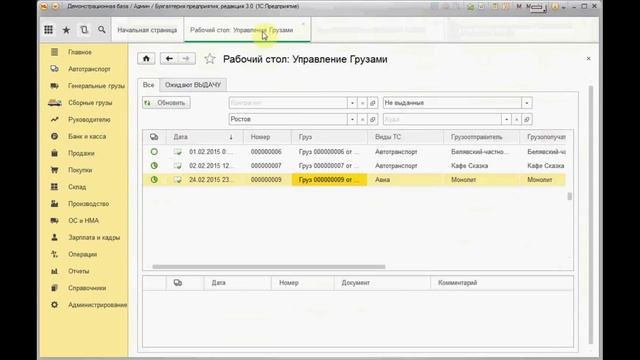The width and height of the screenshot is (640, 360).
Task: Open Банк и касса section
Action: click(x=87, y=136)
